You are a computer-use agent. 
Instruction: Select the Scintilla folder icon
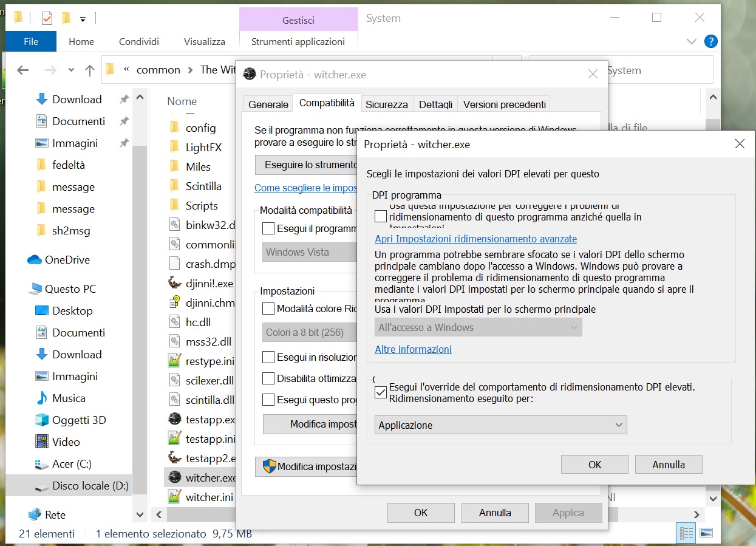[x=174, y=186]
